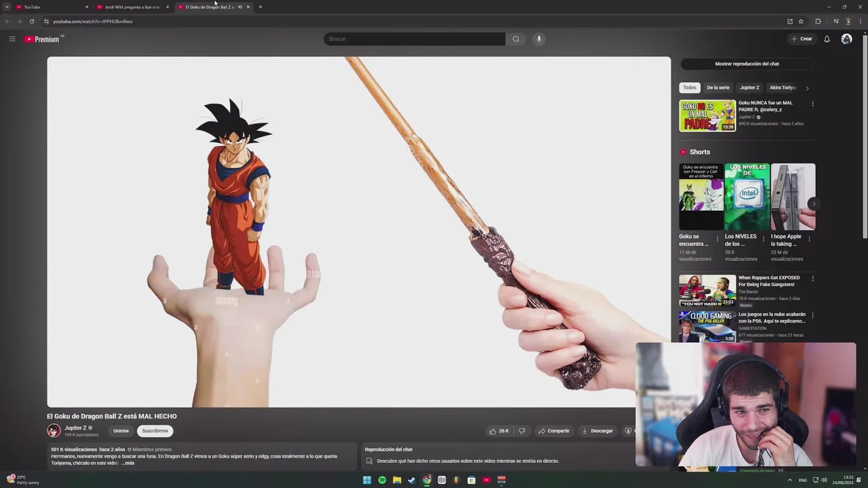Open the Jupiter Z channel name link

pyautogui.click(x=75, y=428)
